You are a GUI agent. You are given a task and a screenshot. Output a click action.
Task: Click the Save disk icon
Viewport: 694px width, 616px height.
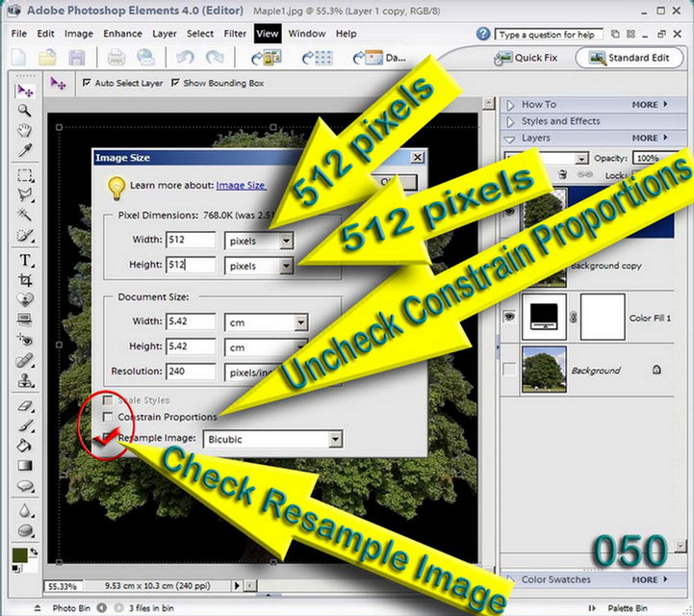(77, 58)
